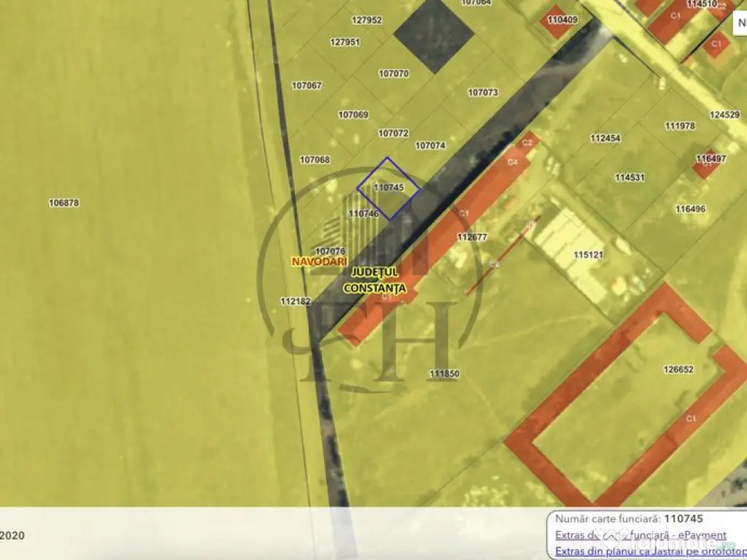The width and height of the screenshot is (747, 560).
Task: Select the parcel numbered 112454
Action: (605, 139)
